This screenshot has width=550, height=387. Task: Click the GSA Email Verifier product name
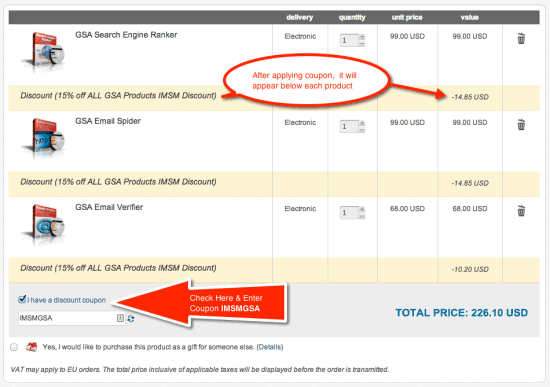[x=109, y=207]
